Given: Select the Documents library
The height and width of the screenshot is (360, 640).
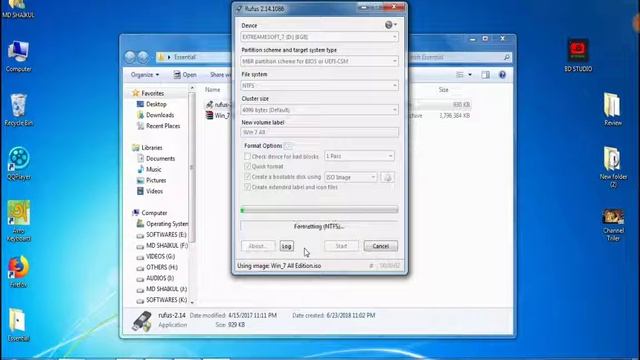Looking at the screenshot, I should (160, 158).
